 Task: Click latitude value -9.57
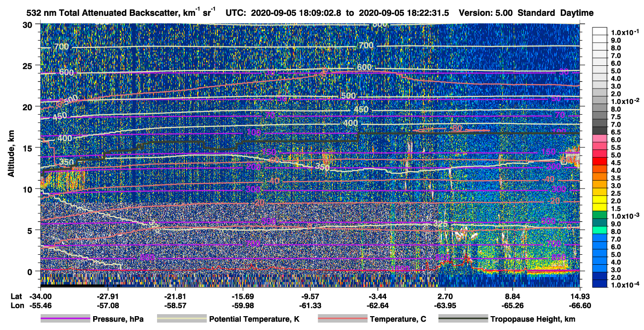[310, 296]
